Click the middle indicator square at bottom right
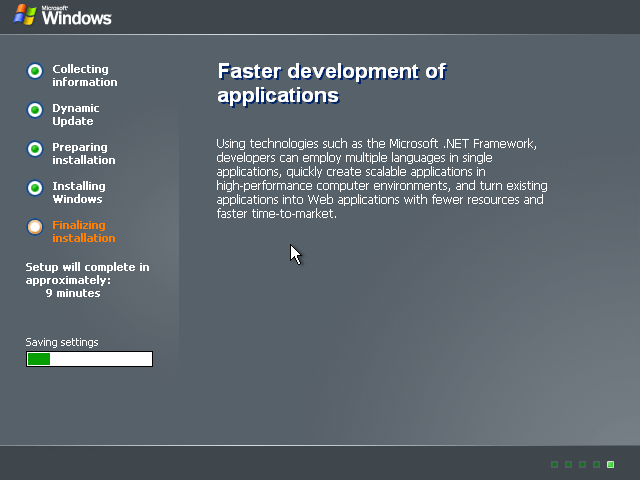Viewport: 640px width, 480px height. 582,464
